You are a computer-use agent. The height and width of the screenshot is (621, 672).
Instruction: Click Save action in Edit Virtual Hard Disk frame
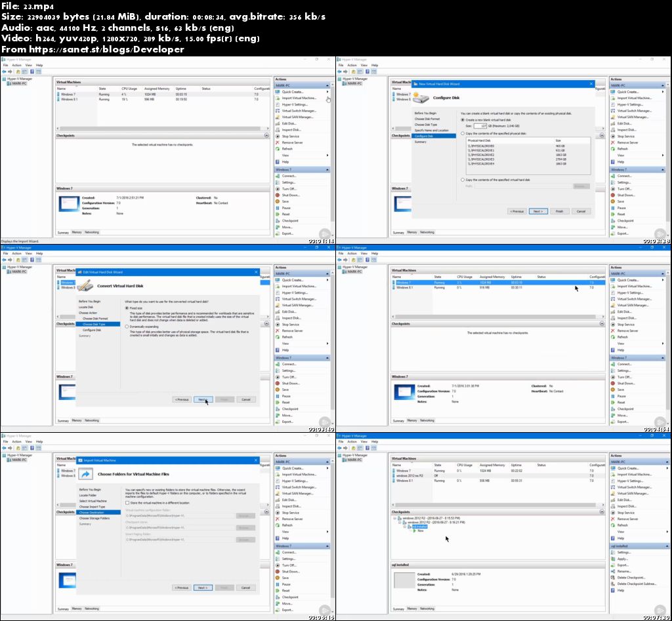(285, 390)
